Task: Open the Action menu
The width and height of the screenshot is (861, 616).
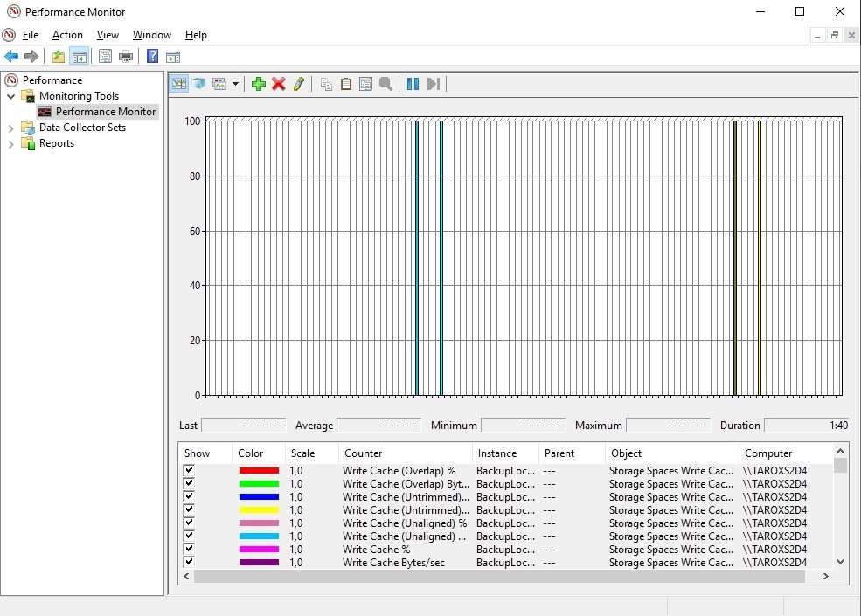Action: click(67, 35)
